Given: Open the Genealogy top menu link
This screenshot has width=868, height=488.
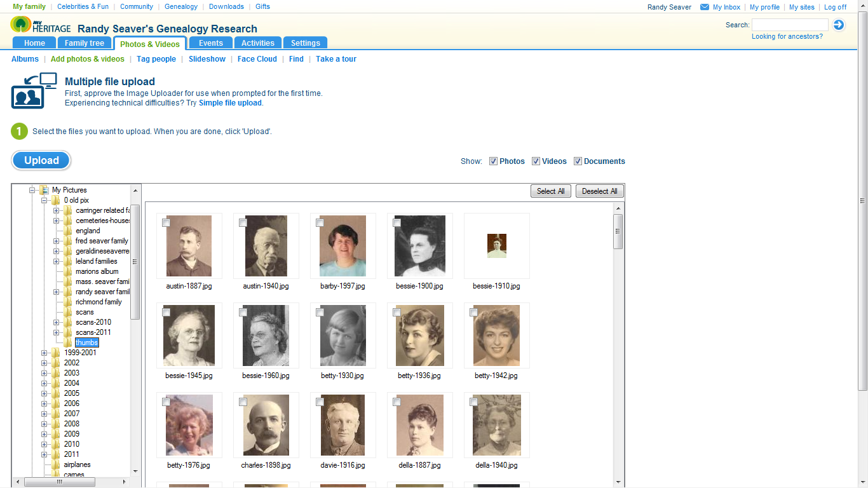Looking at the screenshot, I should (x=180, y=7).
